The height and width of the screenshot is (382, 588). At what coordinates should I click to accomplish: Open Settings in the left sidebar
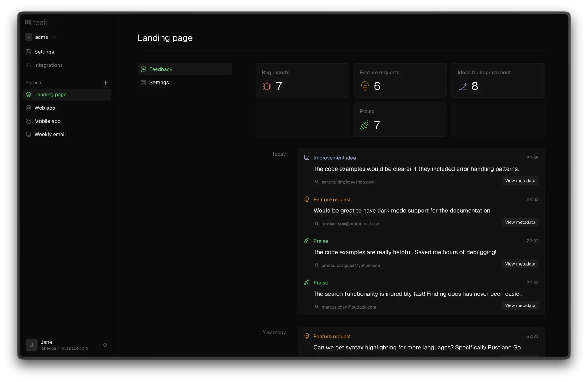point(44,52)
